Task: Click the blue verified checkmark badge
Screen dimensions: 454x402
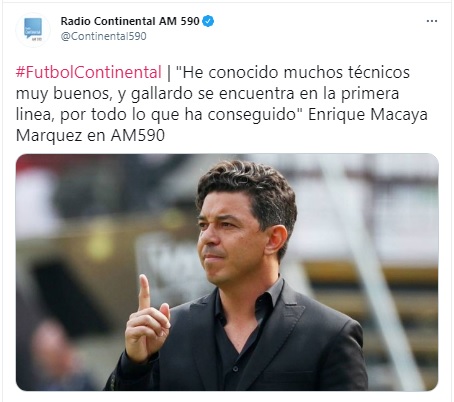Action: coord(208,21)
